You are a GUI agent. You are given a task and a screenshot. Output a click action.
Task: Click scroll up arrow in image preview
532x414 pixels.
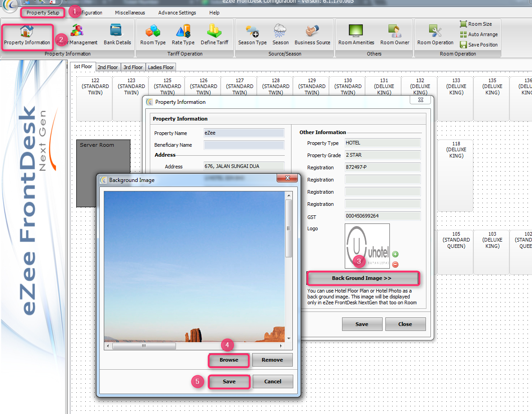coord(289,195)
